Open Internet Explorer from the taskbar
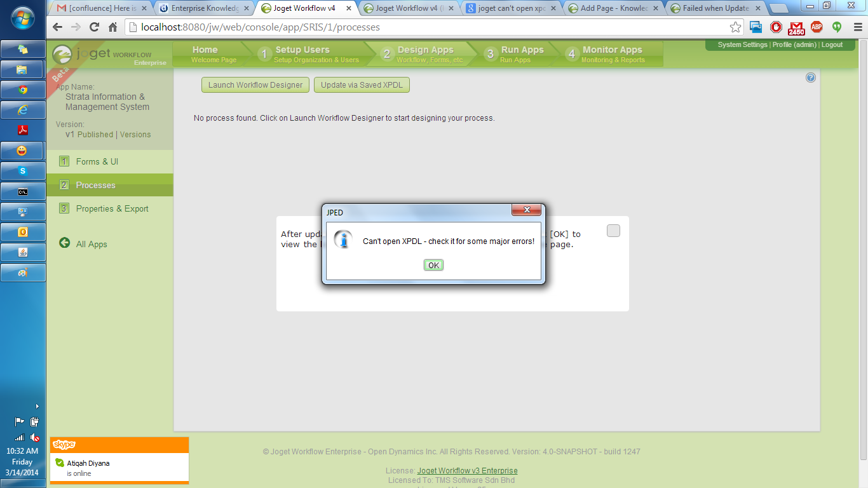This screenshot has height=488, width=868. 23,110
